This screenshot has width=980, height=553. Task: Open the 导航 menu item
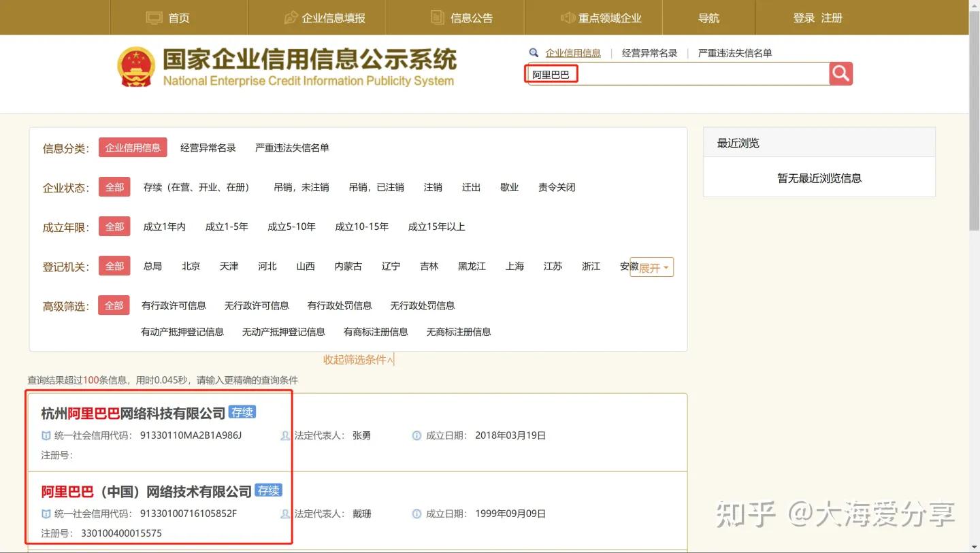[709, 17]
